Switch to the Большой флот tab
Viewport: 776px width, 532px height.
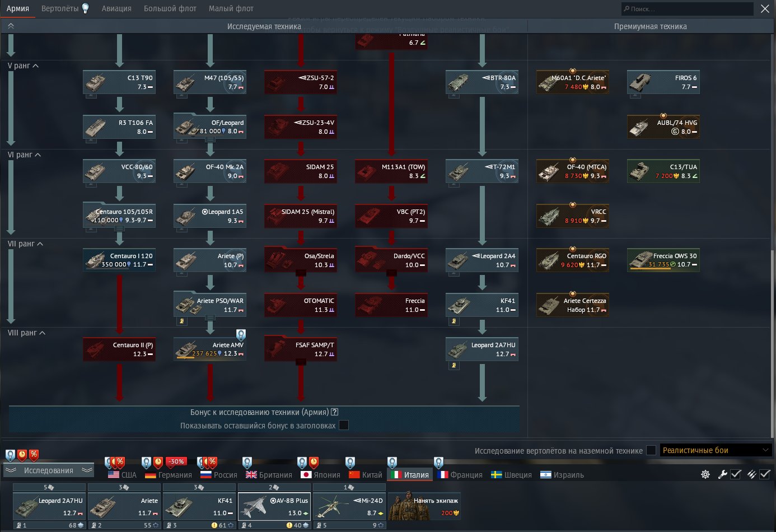click(x=170, y=8)
